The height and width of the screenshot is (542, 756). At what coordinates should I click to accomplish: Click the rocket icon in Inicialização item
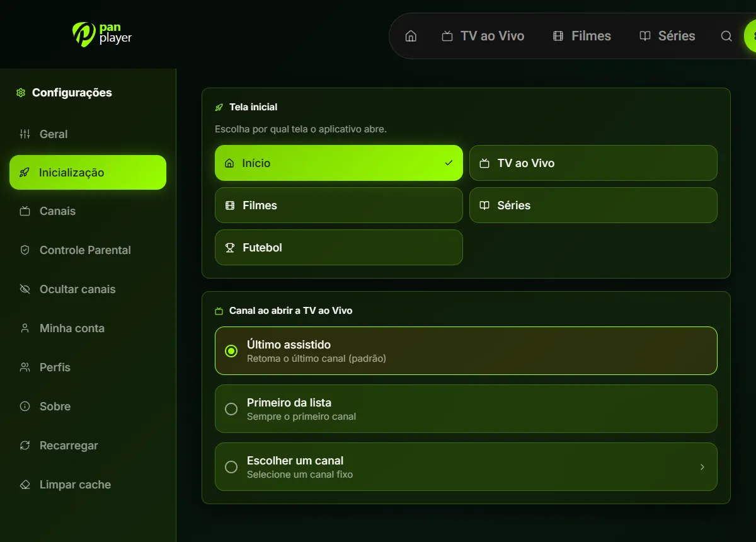[x=25, y=173]
